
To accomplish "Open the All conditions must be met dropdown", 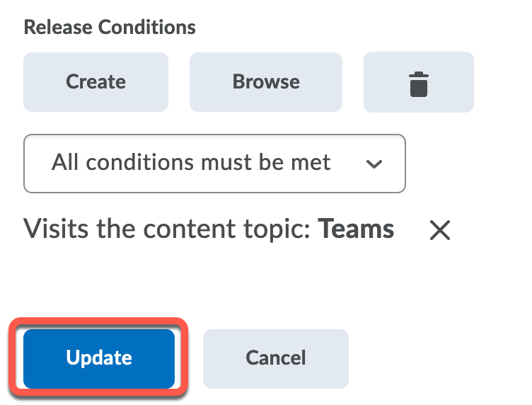I will (x=214, y=164).
